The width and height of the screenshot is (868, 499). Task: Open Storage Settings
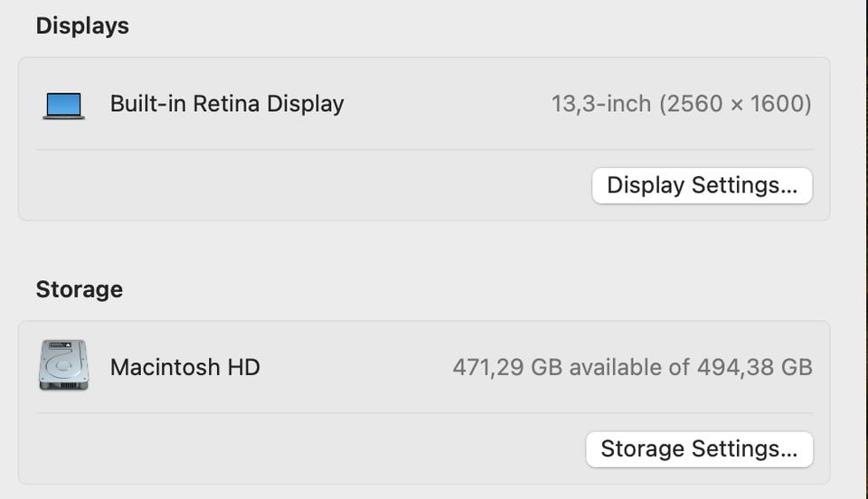(699, 449)
